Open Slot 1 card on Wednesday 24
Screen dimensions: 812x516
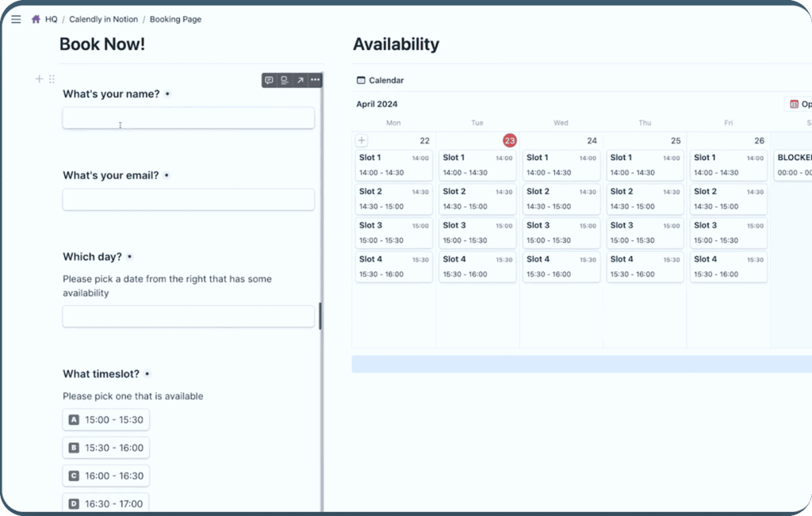click(561, 165)
